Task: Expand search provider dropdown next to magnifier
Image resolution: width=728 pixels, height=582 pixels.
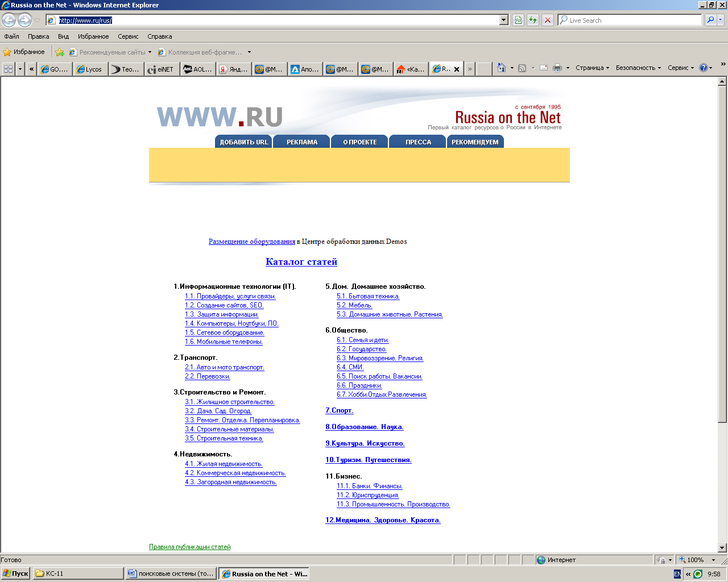Action: 721,20
